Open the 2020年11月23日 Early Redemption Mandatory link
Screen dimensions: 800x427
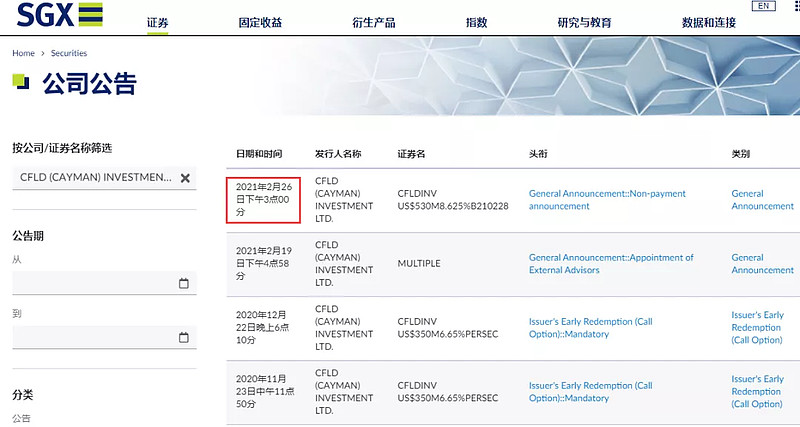591,392
